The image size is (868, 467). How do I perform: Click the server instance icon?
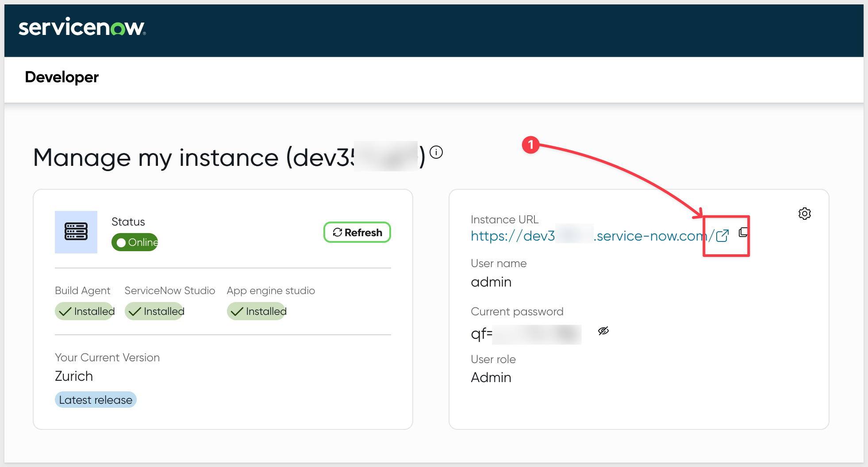pos(76,232)
